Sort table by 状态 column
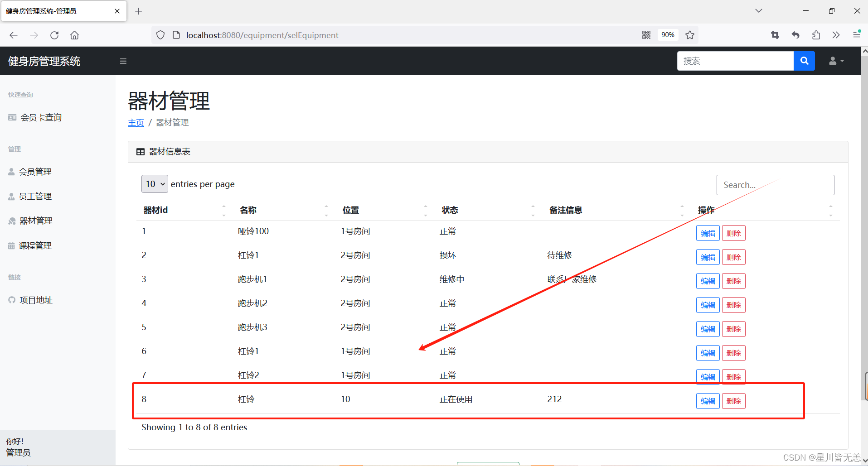 coord(488,210)
